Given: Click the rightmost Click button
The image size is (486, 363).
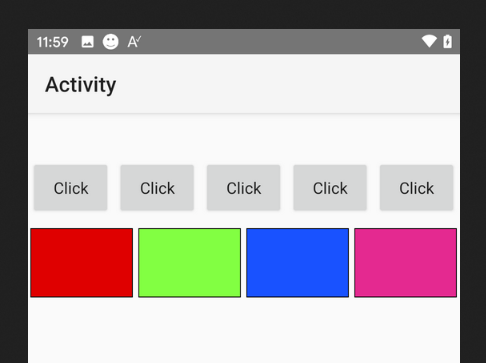Looking at the screenshot, I should (417, 188).
